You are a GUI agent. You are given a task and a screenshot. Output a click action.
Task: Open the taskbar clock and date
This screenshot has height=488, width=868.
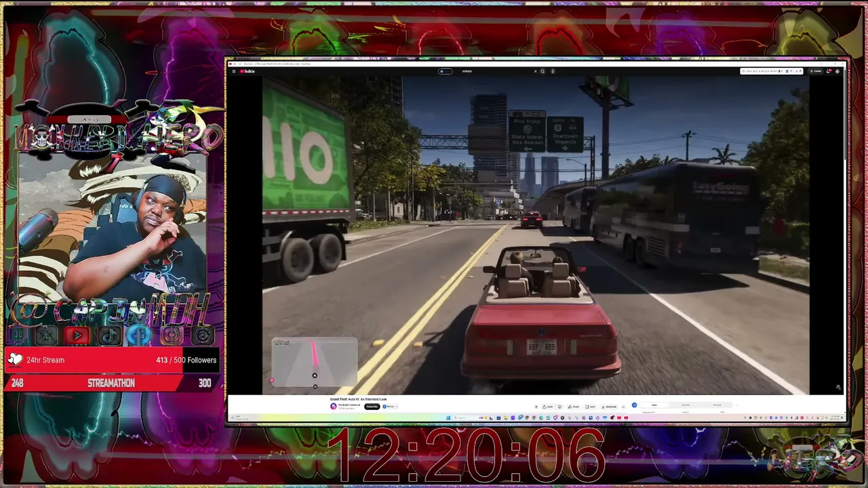pyautogui.click(x=835, y=418)
